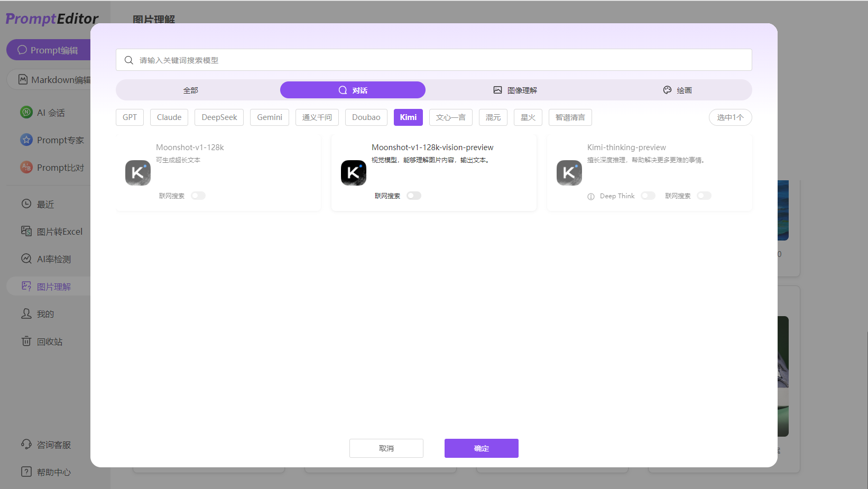Filter models by DeepSeek
The image size is (868, 489).
(x=219, y=117)
